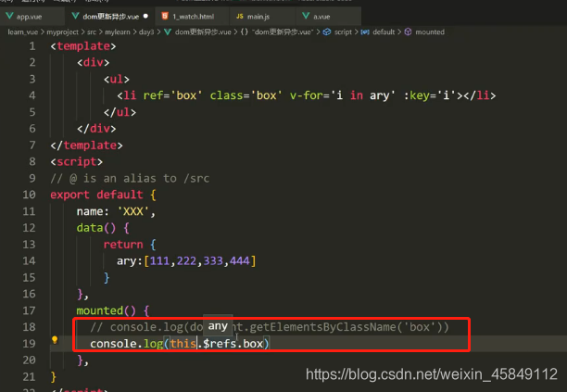Click name: 'XXX' on line 11
Screen dimensions: 567x392
116,211
